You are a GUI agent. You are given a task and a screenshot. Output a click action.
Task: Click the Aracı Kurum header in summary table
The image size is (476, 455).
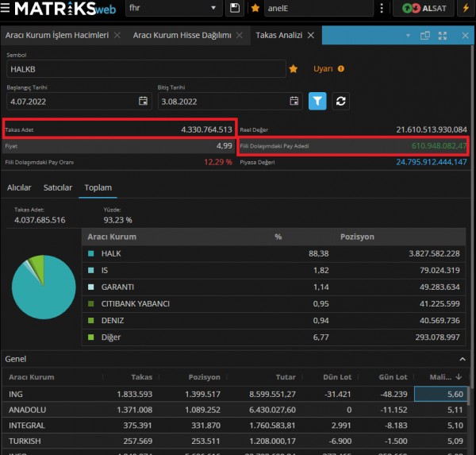[112, 237]
